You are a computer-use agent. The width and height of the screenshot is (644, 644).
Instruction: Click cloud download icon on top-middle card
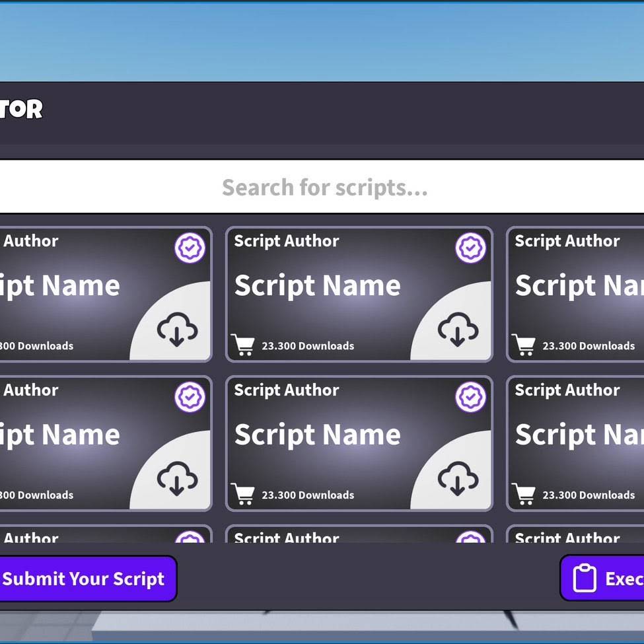point(458,330)
